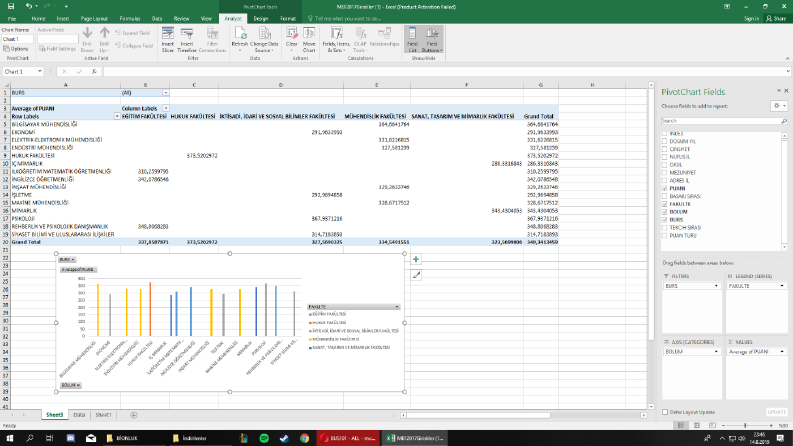793x446 pixels.
Task: Click the Insert Function fx icon
Action: 94,72
